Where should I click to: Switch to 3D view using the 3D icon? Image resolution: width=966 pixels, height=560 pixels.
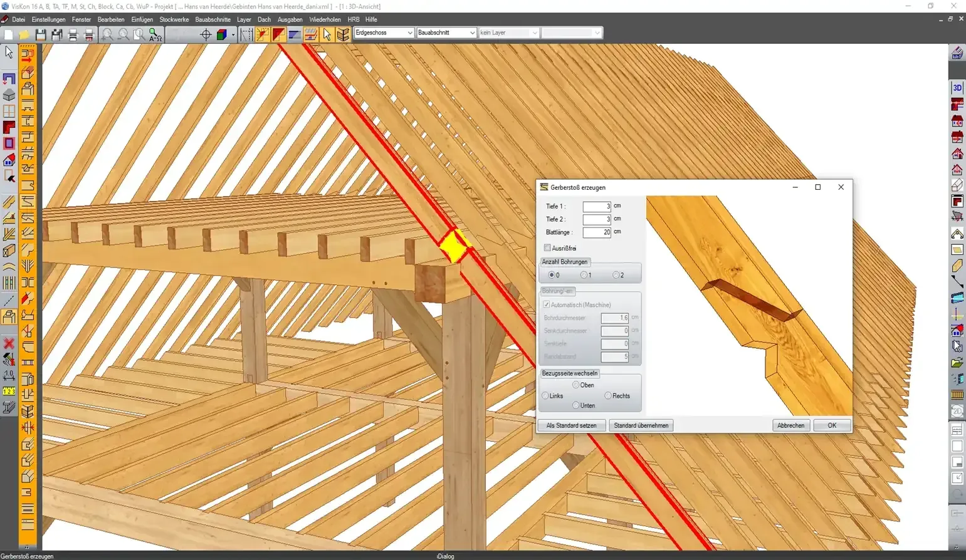click(x=957, y=88)
